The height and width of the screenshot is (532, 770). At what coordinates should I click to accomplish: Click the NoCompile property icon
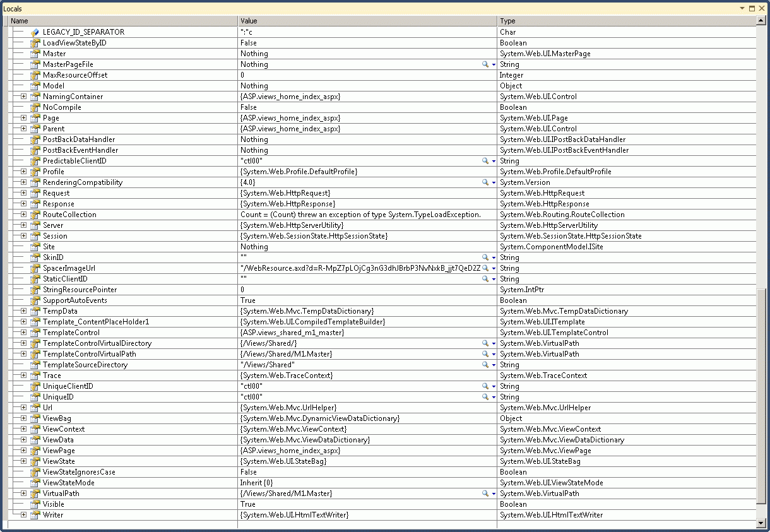coord(35,107)
